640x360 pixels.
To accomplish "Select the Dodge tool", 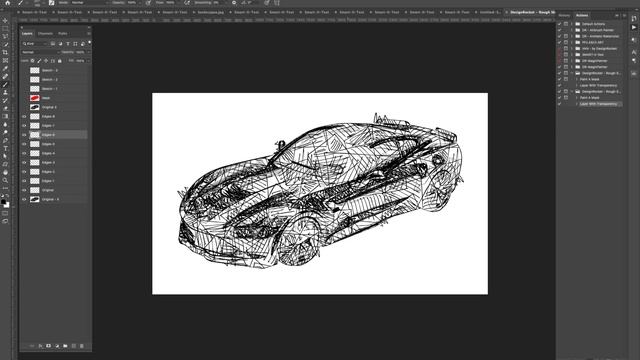I will coord(5,132).
